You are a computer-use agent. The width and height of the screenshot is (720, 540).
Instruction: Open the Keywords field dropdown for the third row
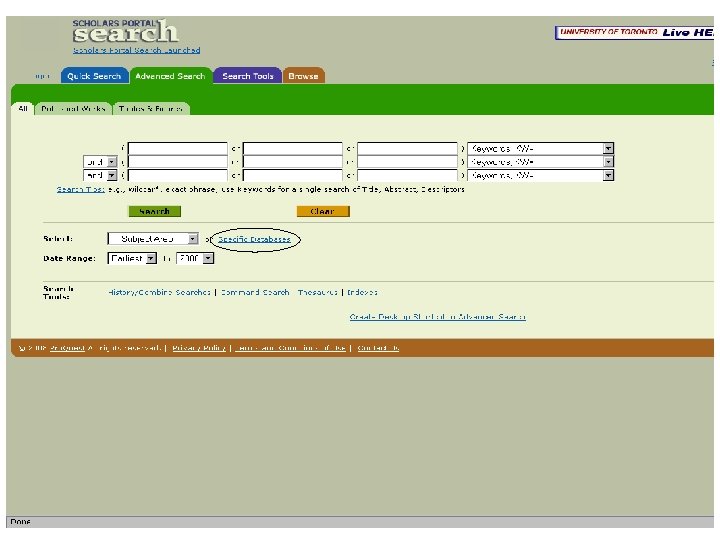[x=540, y=175]
